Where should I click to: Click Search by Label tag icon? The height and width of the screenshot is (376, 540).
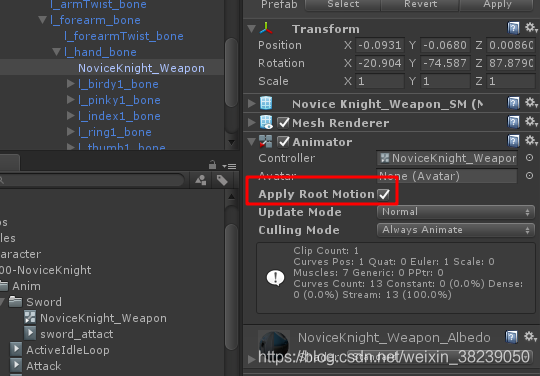pos(222,180)
